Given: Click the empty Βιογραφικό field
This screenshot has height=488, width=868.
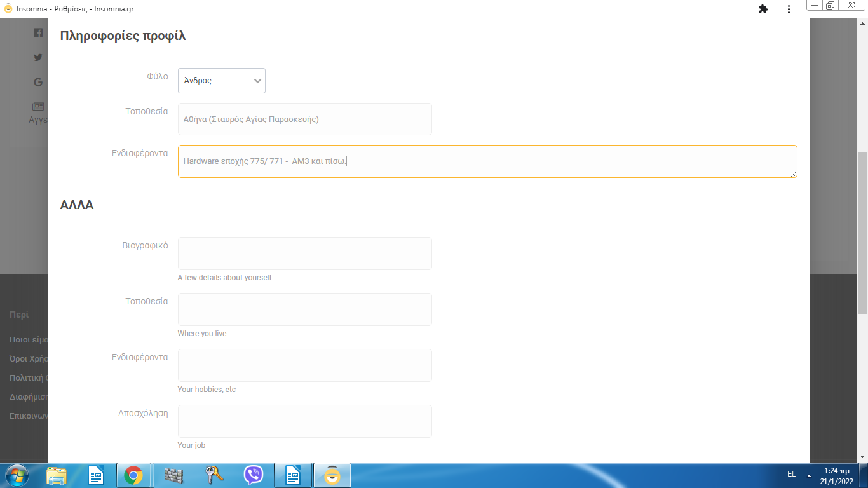Looking at the screenshot, I should pyautogui.click(x=305, y=254).
